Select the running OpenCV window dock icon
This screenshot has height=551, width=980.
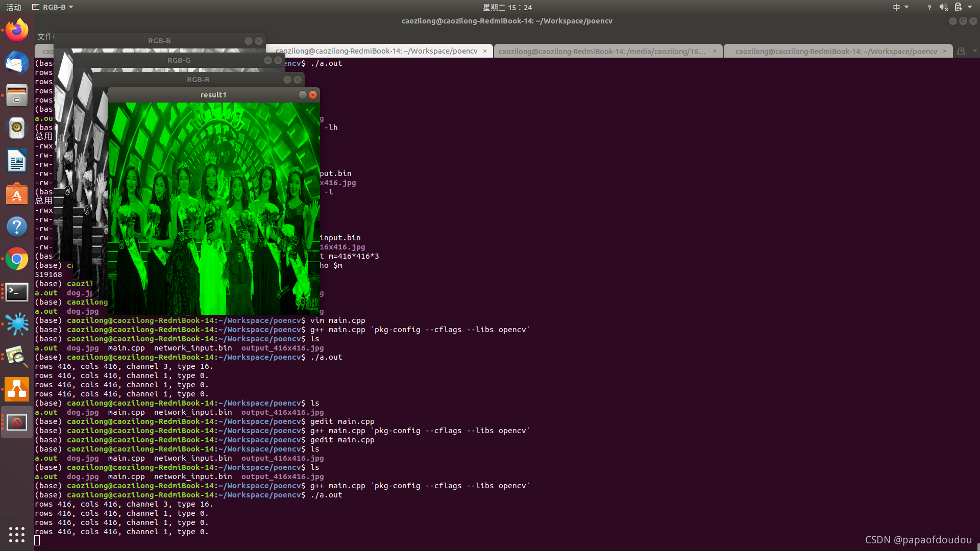tap(17, 422)
